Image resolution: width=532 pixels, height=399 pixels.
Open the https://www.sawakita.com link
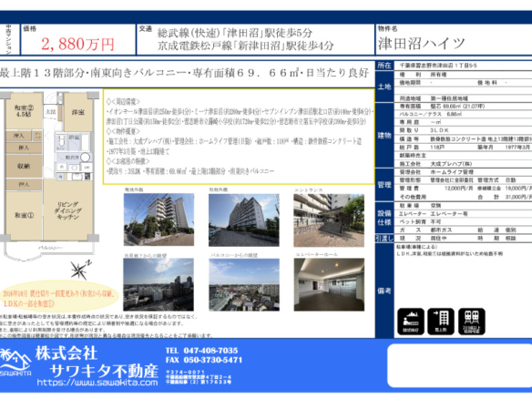pos(97,383)
